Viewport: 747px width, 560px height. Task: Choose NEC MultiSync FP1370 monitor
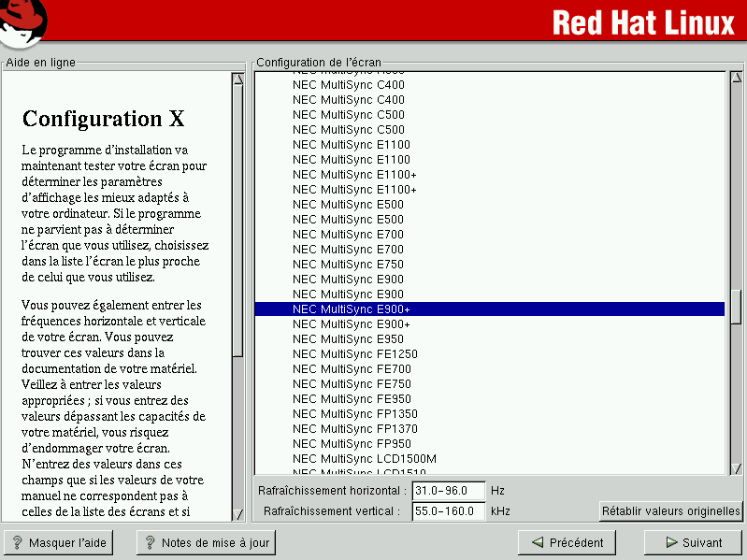pos(342,429)
